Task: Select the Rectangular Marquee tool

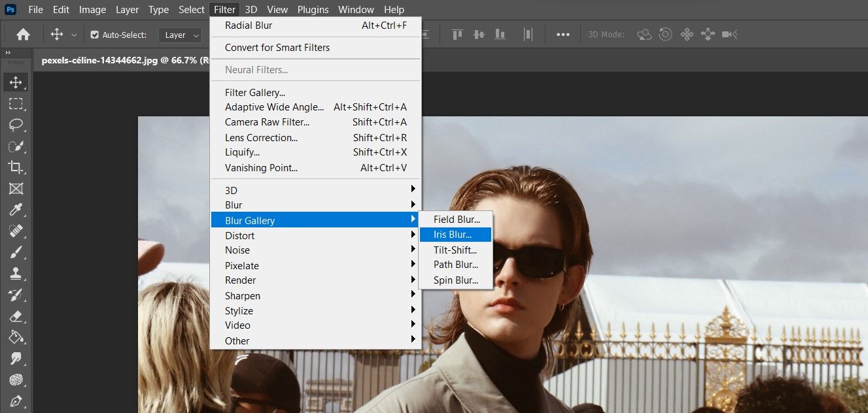Action: click(16, 103)
